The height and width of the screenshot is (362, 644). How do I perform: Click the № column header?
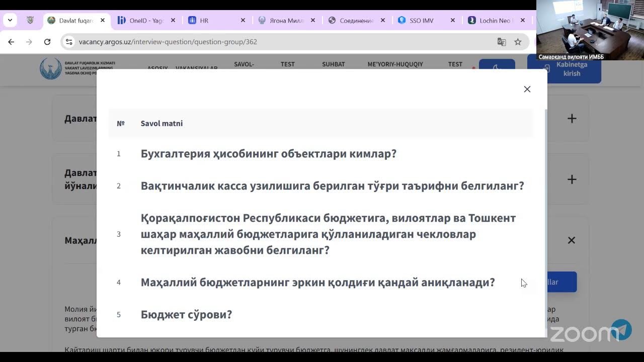tap(121, 123)
